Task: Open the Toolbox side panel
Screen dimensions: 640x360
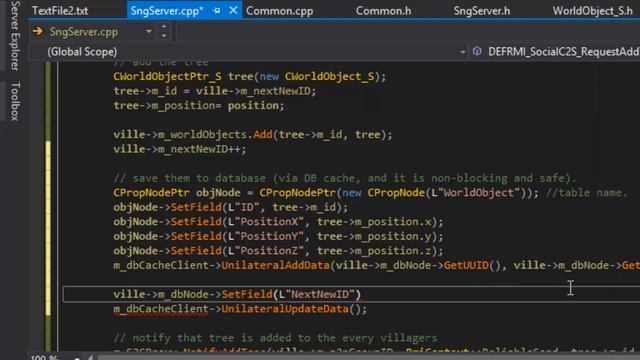Action: point(16,101)
